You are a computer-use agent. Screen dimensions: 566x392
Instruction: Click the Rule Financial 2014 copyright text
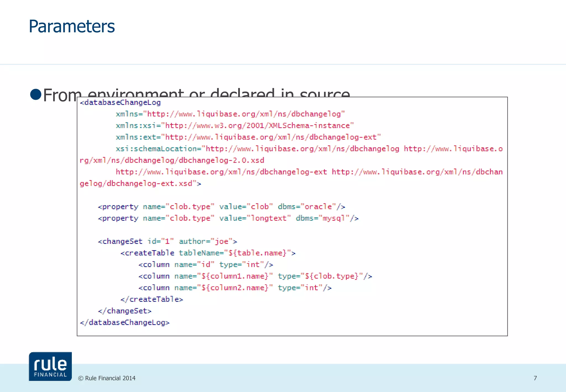tap(107, 378)
